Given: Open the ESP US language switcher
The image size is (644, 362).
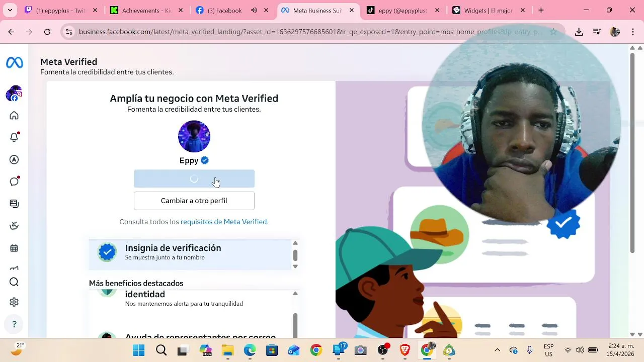Looking at the screenshot, I should [x=549, y=350].
